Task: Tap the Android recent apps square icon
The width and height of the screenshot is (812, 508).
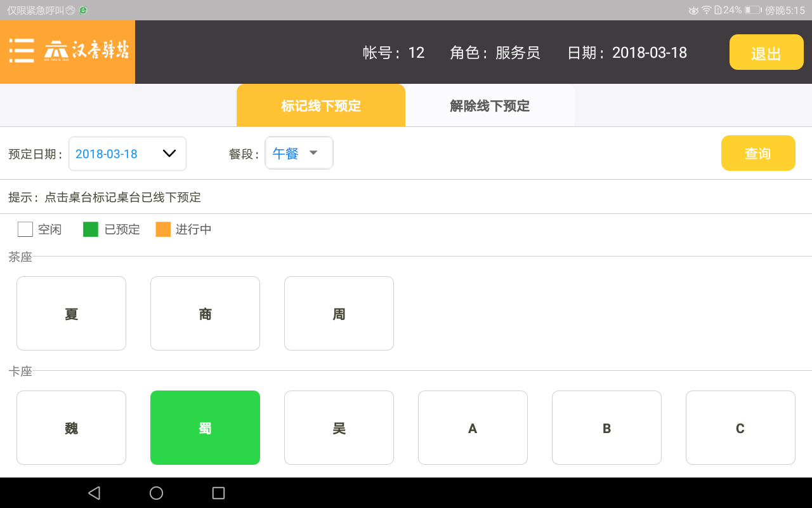Action: pyautogui.click(x=218, y=493)
